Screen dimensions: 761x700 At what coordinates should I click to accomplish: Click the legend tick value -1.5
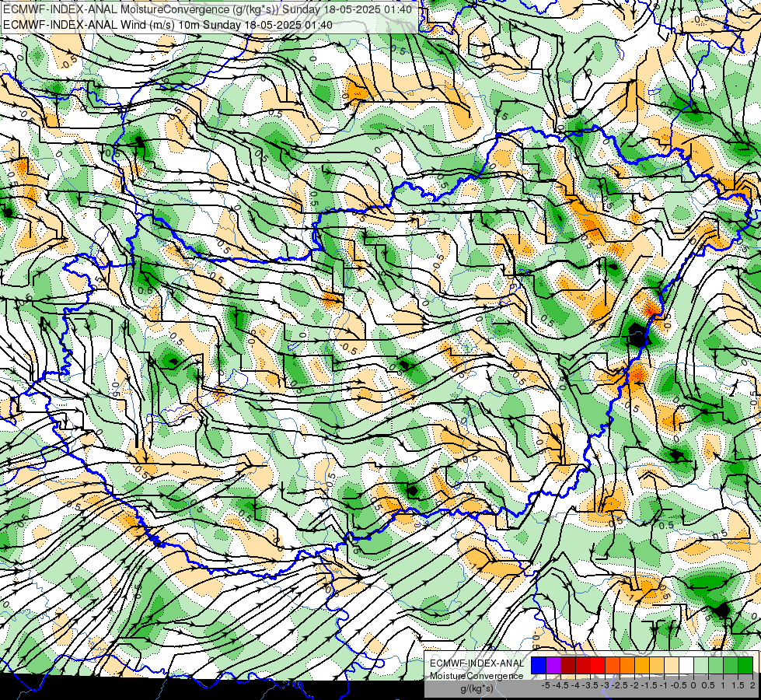[x=649, y=685]
